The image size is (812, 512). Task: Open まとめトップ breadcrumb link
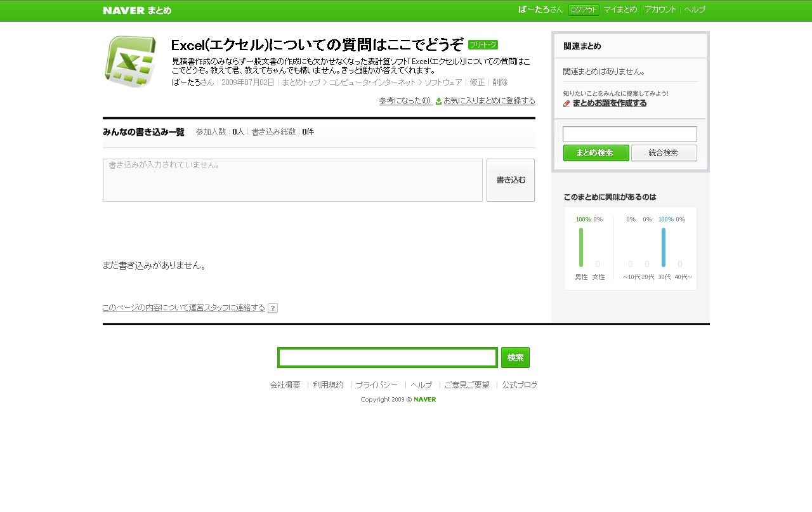(301, 82)
